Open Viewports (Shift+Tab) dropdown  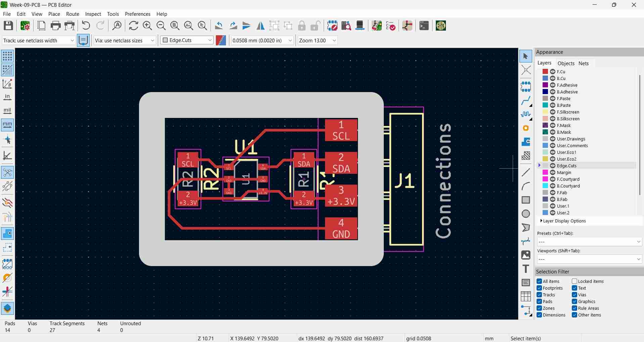589,259
